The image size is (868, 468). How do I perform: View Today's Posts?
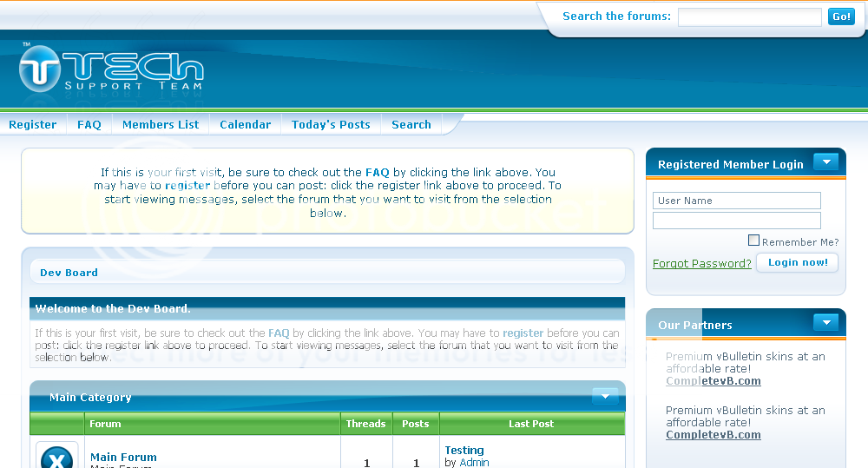click(x=331, y=125)
